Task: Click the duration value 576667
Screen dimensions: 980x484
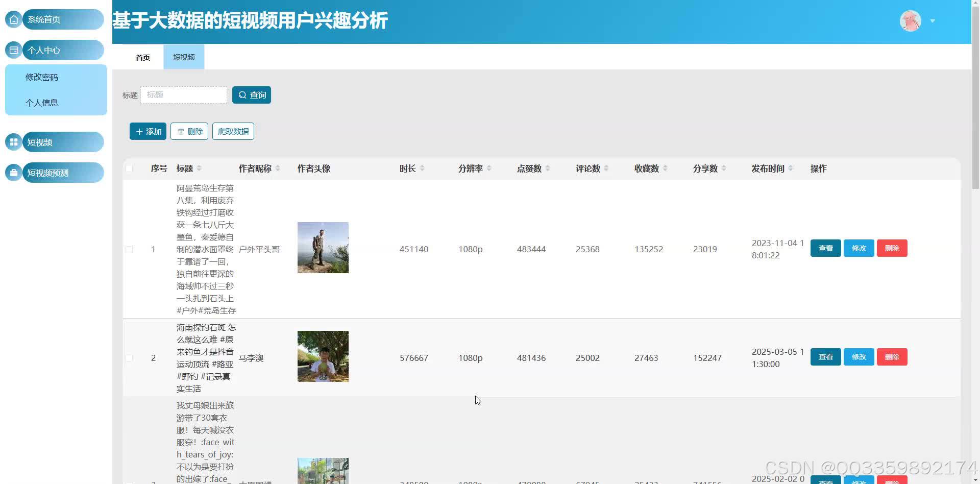Action: pyautogui.click(x=414, y=358)
